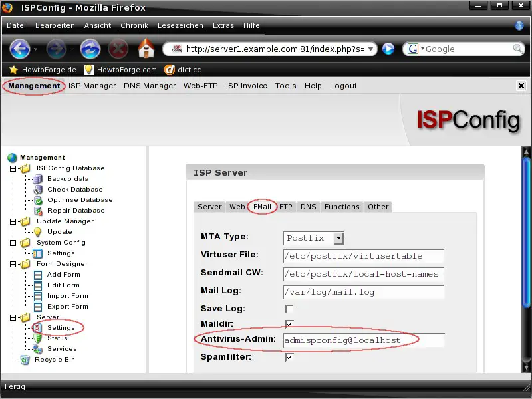Image resolution: width=532 pixels, height=399 pixels.
Task: Click the Firefox forward arrow button
Action: (x=57, y=49)
